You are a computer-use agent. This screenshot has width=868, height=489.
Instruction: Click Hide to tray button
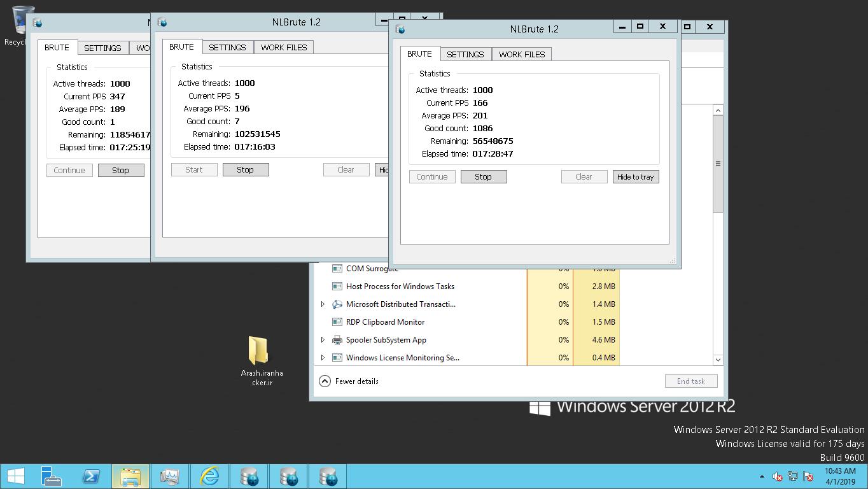636,177
